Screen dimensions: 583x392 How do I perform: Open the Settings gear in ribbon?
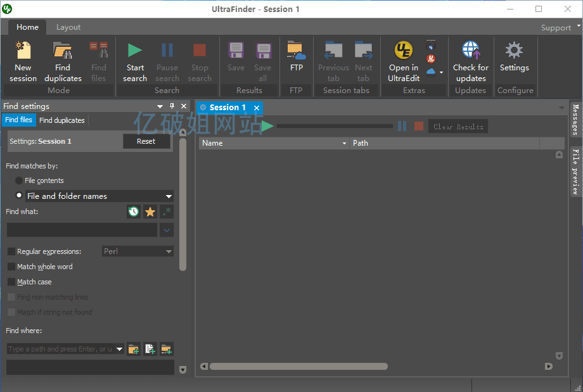pyautogui.click(x=514, y=56)
